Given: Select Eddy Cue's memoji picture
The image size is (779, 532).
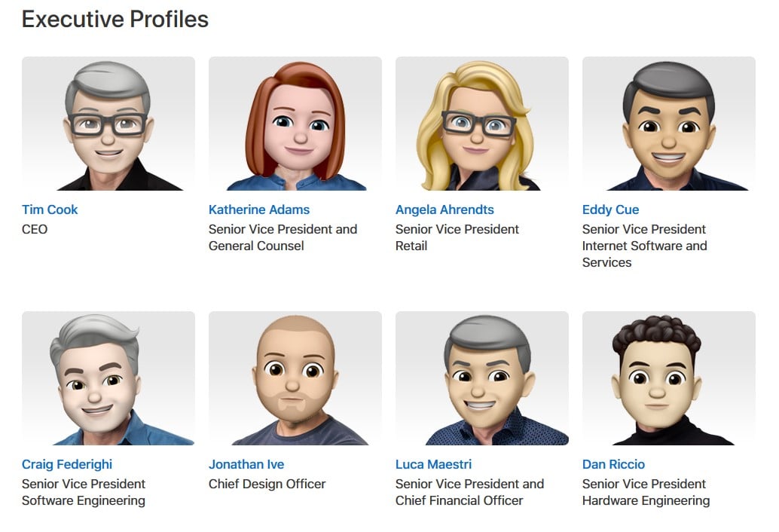Looking at the screenshot, I should tap(669, 123).
